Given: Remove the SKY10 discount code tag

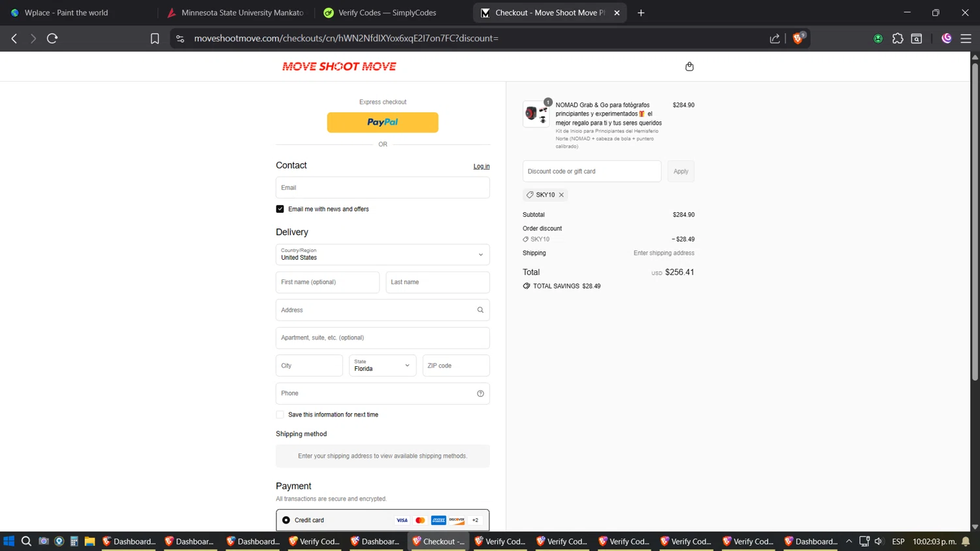Looking at the screenshot, I should coord(561,195).
